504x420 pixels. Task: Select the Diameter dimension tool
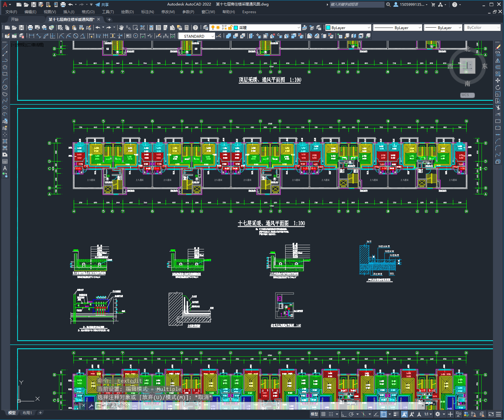76,36
